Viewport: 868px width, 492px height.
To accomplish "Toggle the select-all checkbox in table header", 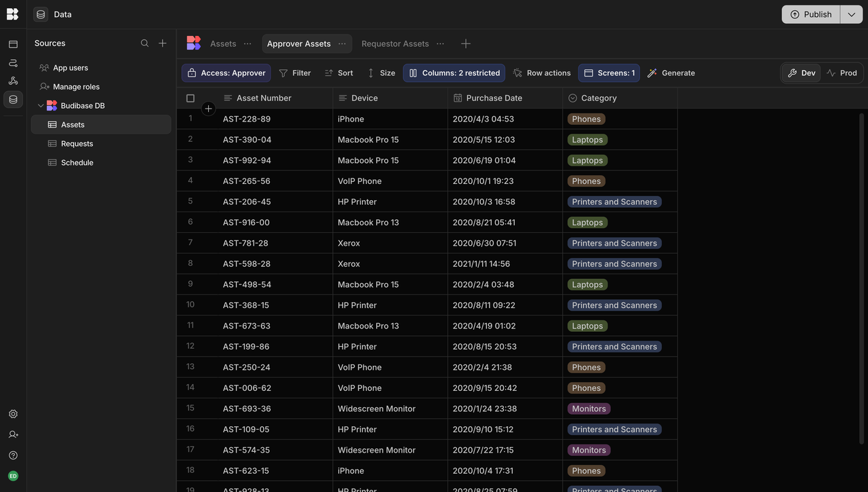I will point(191,97).
